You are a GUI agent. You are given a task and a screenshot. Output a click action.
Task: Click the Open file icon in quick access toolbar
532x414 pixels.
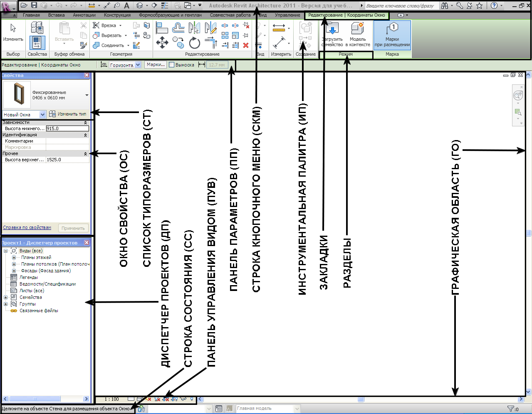click(x=24, y=5)
